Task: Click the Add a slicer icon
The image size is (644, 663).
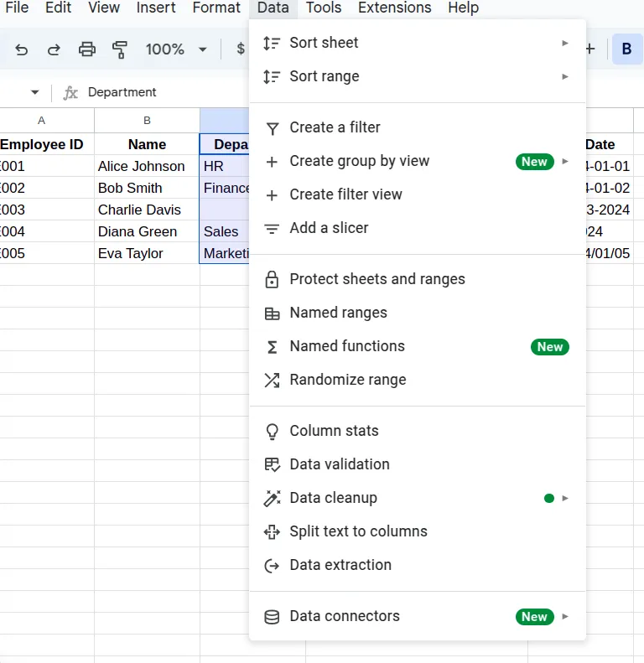Action: point(272,229)
